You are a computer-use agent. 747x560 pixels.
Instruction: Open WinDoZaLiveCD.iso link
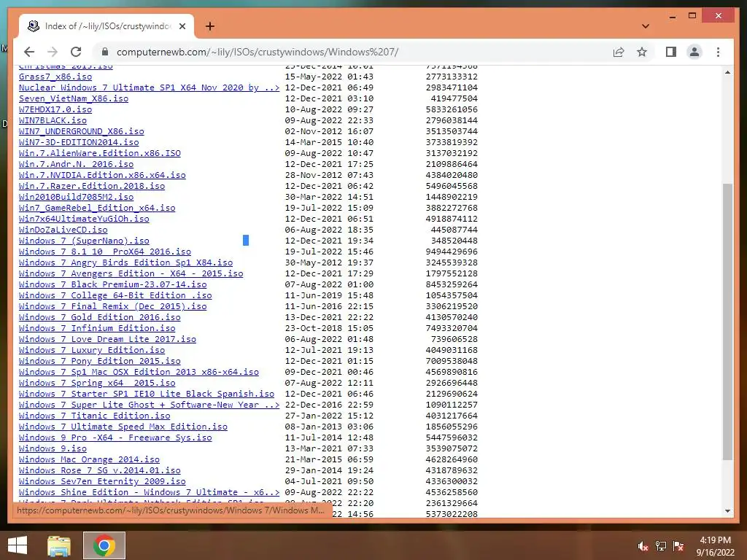click(x=63, y=230)
